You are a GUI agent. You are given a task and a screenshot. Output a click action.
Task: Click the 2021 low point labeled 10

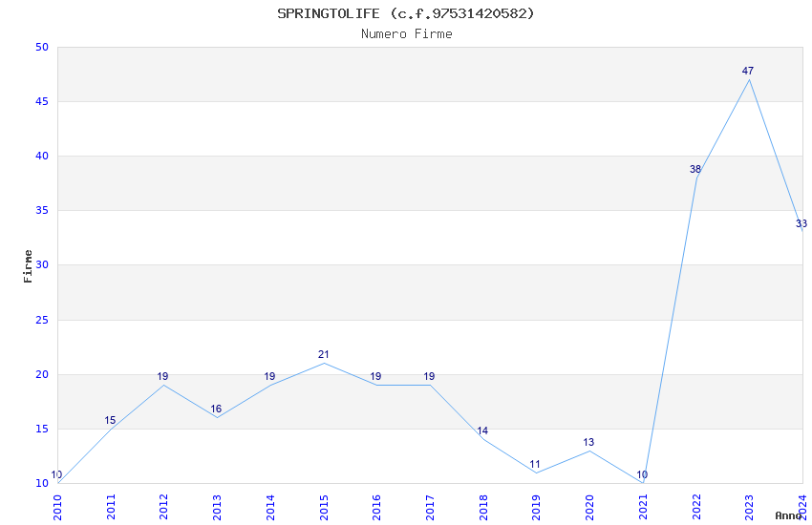[x=643, y=483]
